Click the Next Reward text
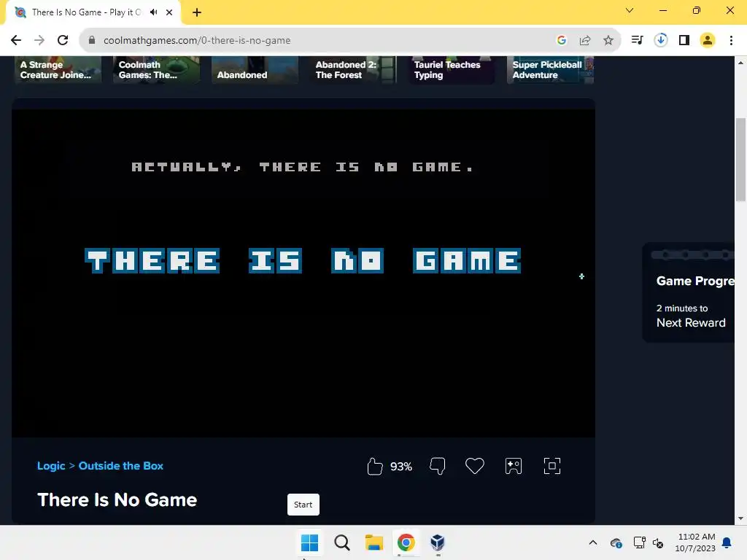The height and width of the screenshot is (560, 747). 691,323
